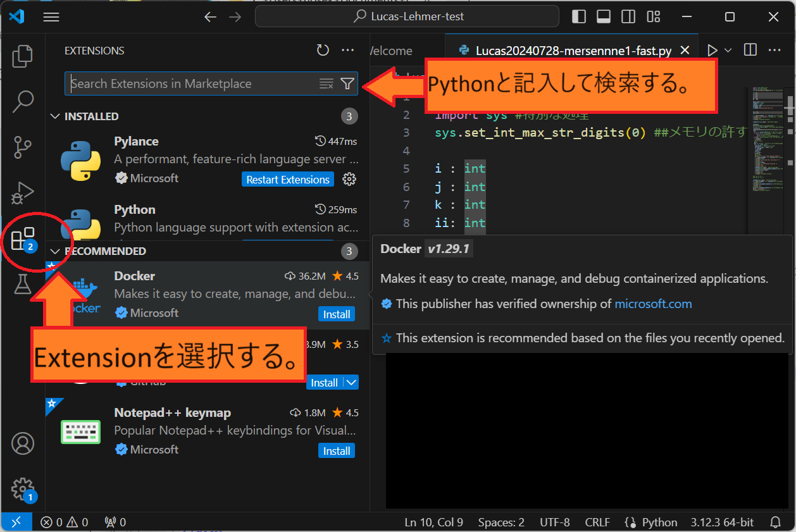
Task: Open the Lucas-Lehmer-test command center search
Action: click(x=407, y=17)
